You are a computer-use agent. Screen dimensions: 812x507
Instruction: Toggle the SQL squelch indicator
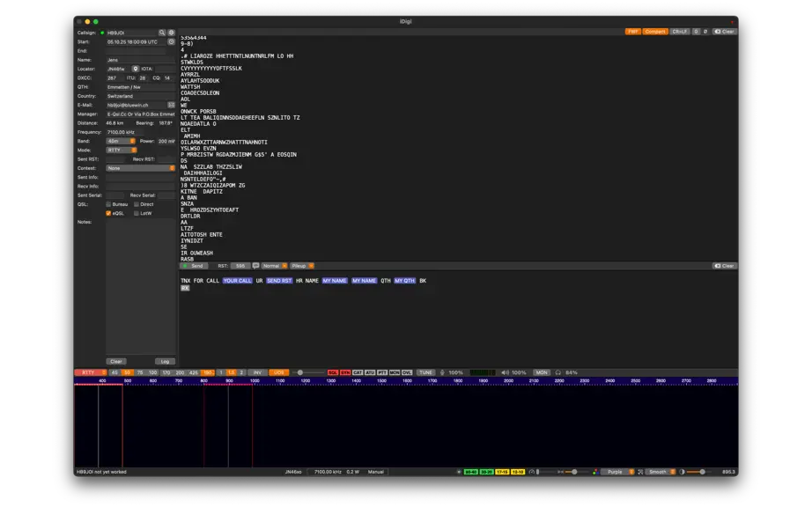pyautogui.click(x=333, y=372)
